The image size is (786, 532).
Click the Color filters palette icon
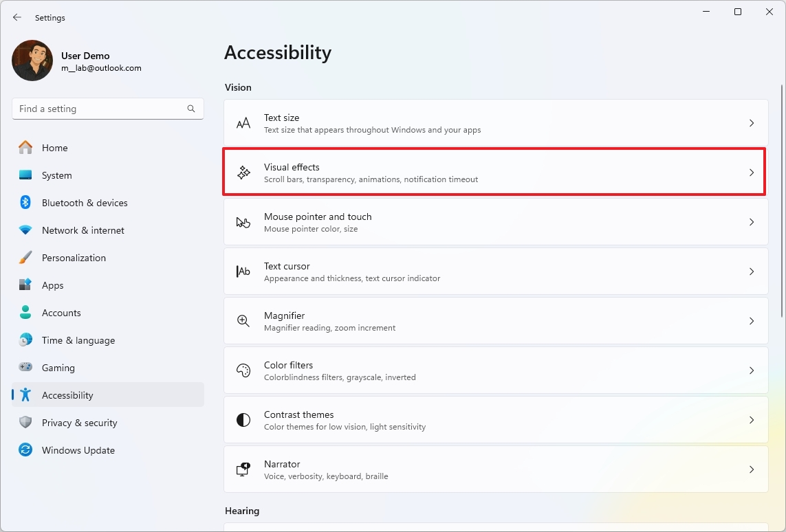(243, 370)
